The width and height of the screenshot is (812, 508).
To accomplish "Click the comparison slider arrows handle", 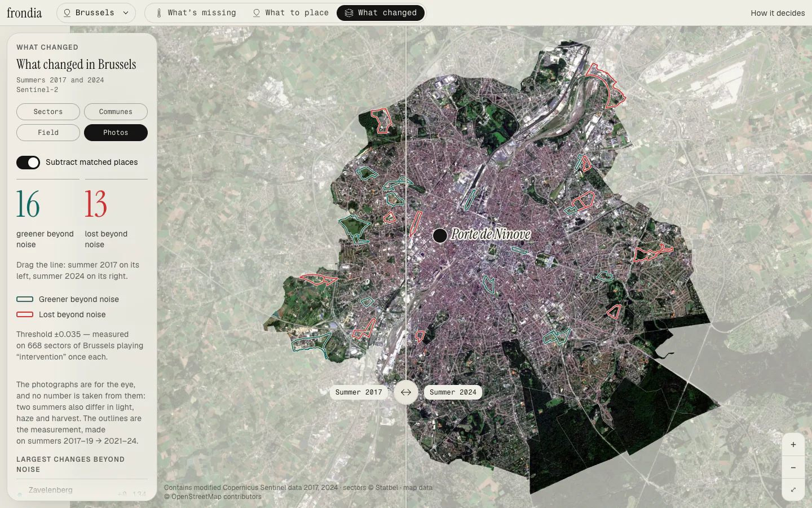I will click(406, 392).
